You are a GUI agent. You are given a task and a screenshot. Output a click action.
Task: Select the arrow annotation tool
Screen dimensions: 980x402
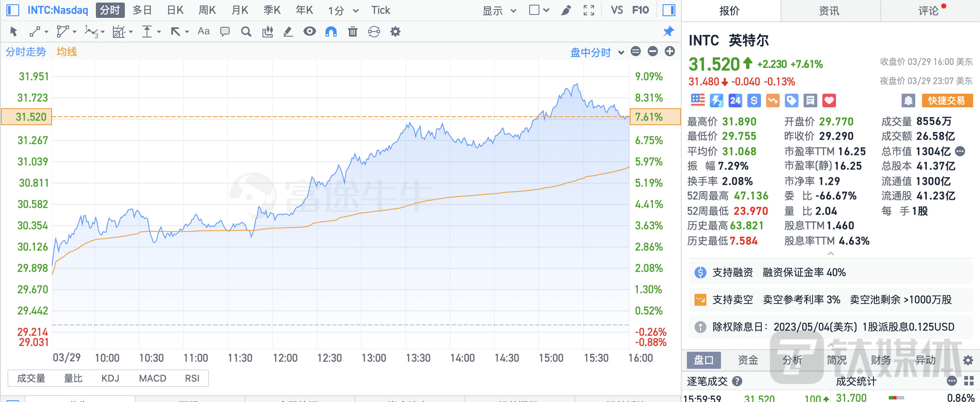click(x=175, y=32)
